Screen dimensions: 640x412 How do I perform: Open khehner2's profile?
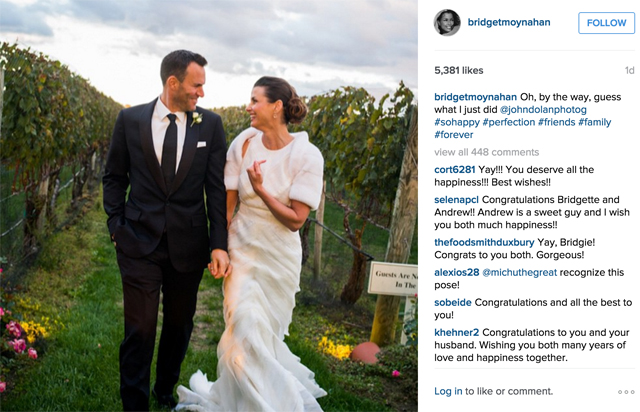[x=456, y=333]
